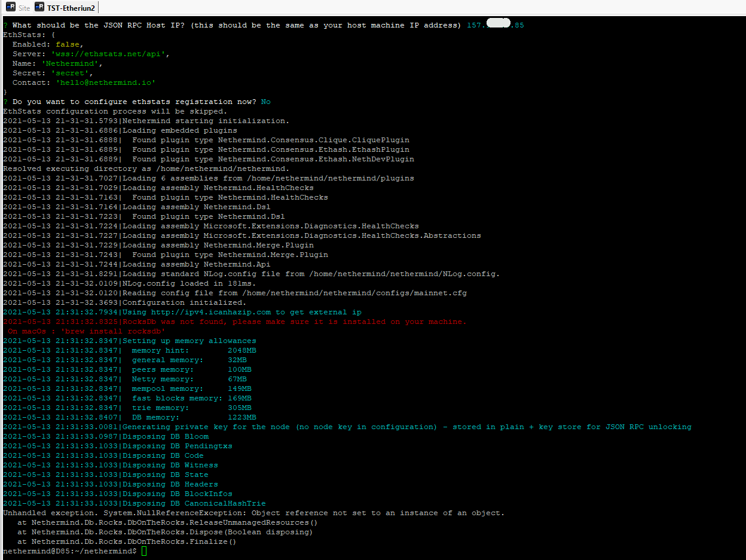Click the 'Loading assembly Nethermind.Api' line
Screen dimensions: 746x560
(x=137, y=264)
